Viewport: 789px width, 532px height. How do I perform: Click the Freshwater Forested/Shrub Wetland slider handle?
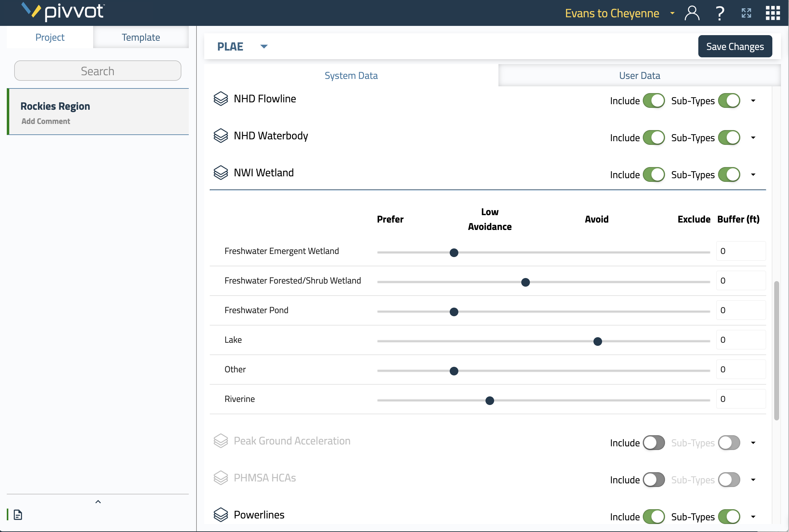tap(526, 282)
